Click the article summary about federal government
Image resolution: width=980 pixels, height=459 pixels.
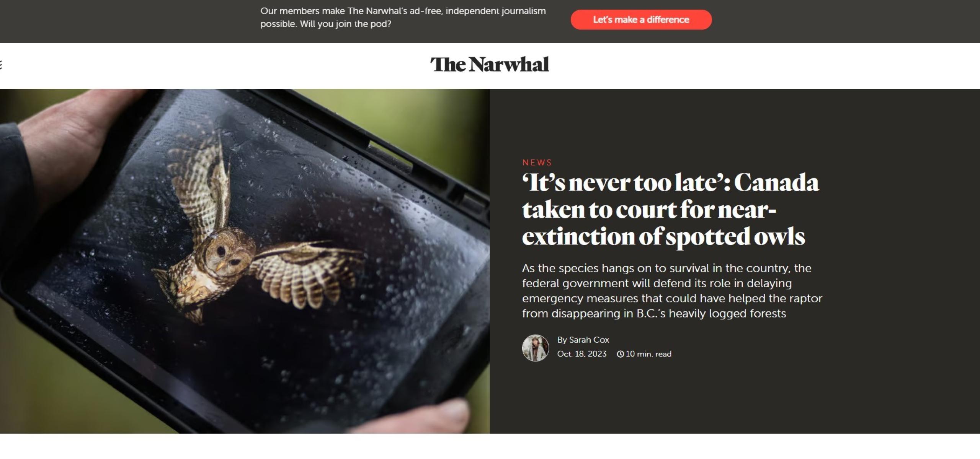click(672, 291)
